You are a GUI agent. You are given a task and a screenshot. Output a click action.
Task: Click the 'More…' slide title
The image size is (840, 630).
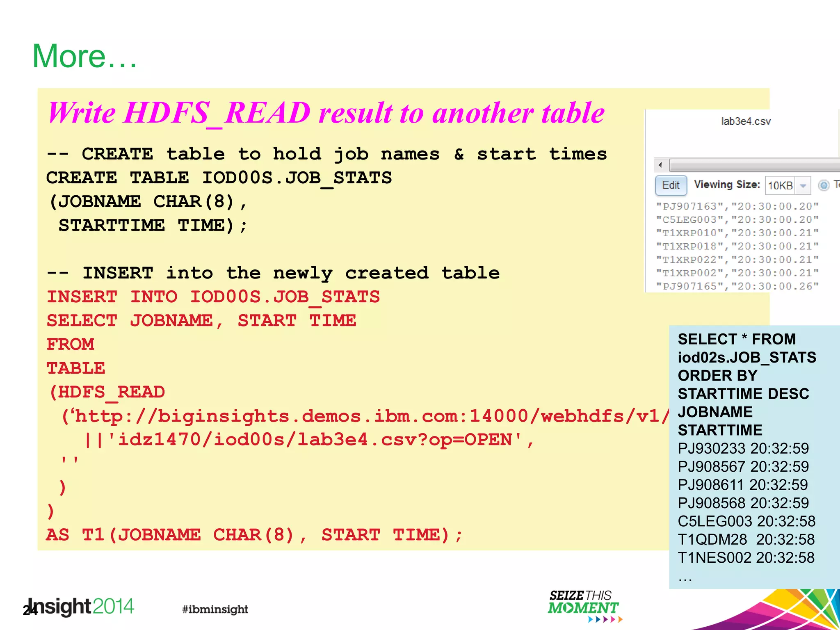coord(84,56)
